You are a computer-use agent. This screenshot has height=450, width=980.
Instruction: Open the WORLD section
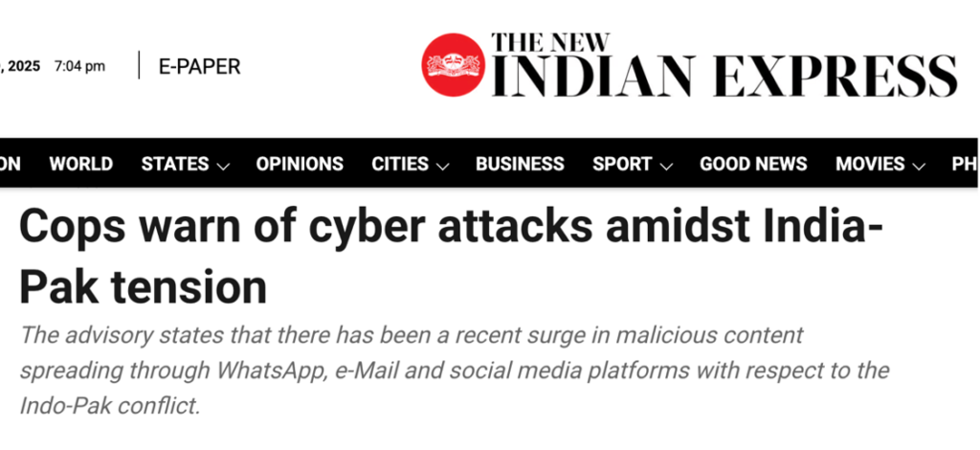pyautogui.click(x=81, y=164)
